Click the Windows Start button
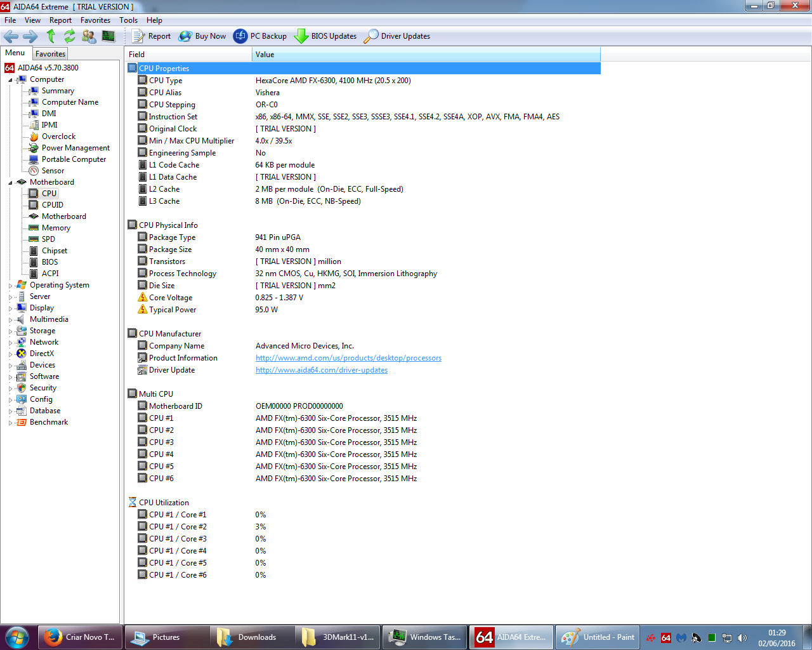The width and height of the screenshot is (812, 650). 17,637
